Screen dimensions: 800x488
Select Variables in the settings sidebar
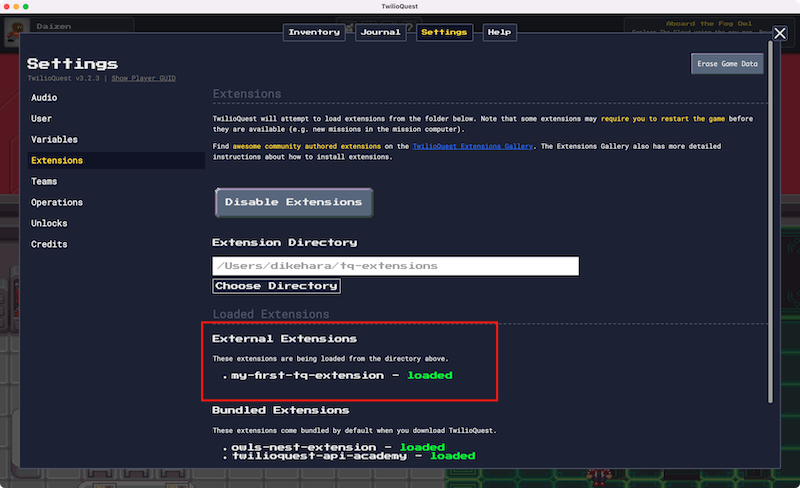(54, 139)
